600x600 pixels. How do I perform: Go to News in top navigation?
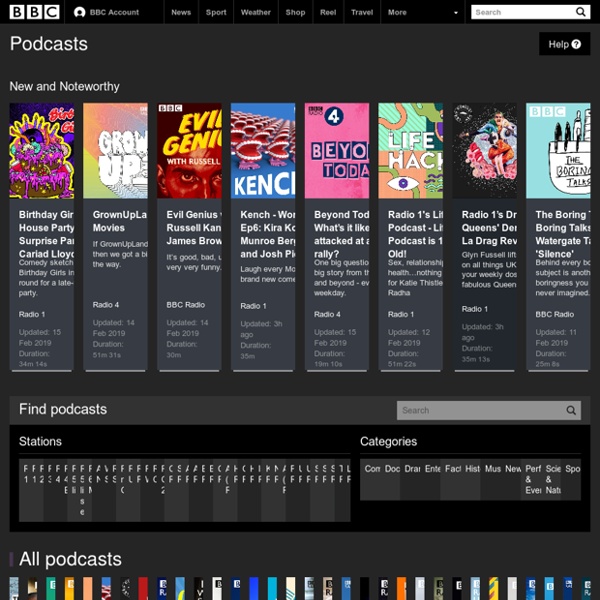pos(181,12)
